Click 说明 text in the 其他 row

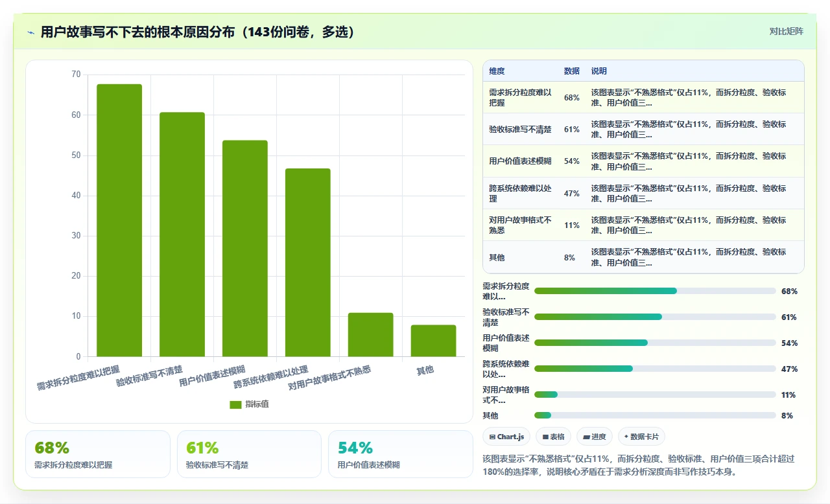click(x=689, y=257)
